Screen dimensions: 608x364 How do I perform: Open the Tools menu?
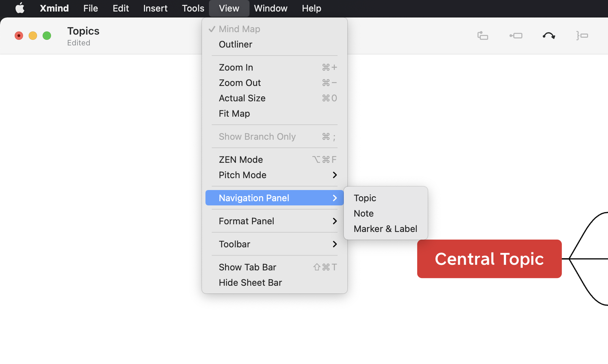[193, 8]
